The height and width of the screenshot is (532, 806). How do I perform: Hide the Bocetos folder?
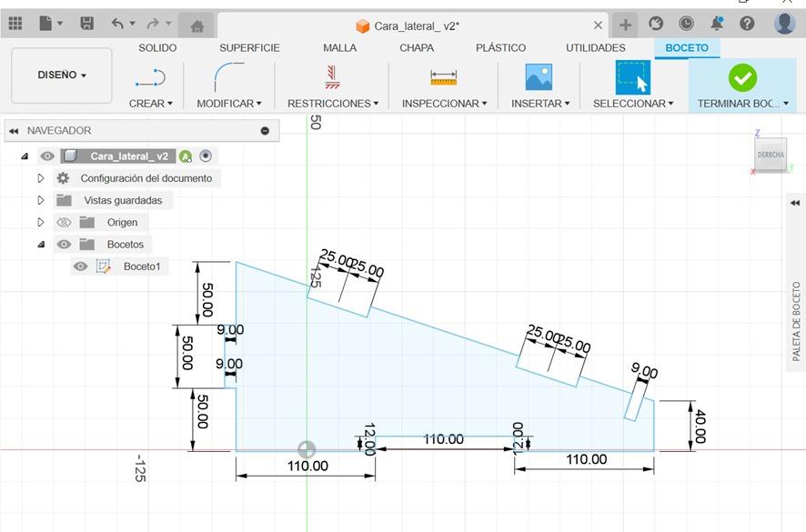coord(64,244)
